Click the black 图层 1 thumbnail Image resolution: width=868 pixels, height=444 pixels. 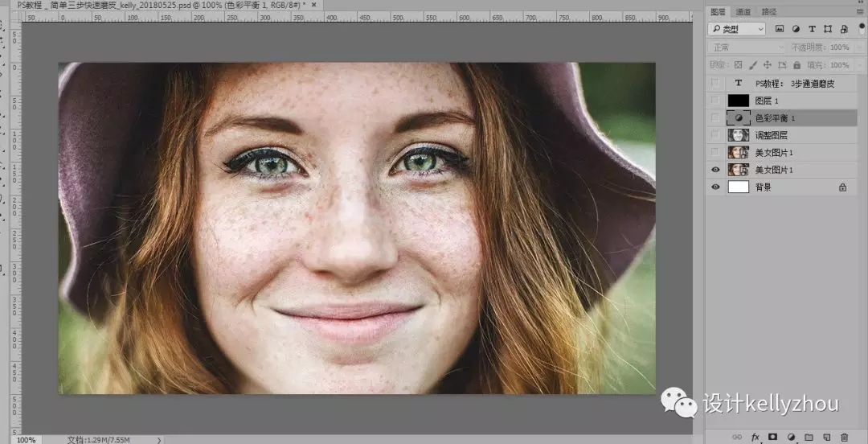[738, 101]
